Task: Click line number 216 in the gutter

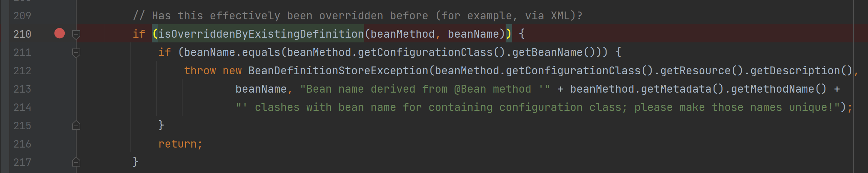Action: point(22,144)
